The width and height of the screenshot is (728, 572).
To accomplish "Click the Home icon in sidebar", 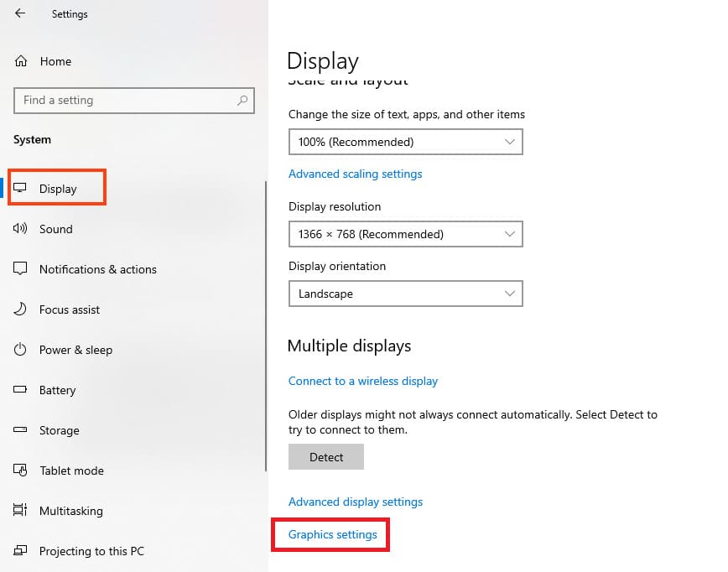I will coord(21,61).
